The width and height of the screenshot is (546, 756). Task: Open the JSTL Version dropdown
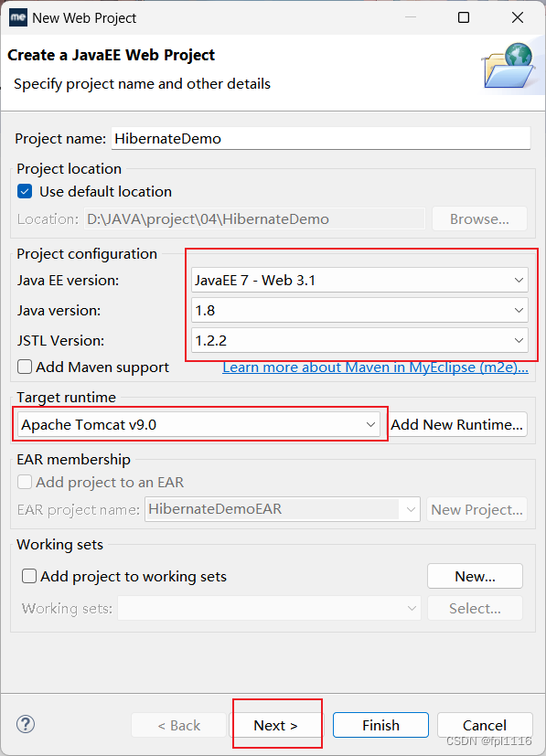point(359,340)
